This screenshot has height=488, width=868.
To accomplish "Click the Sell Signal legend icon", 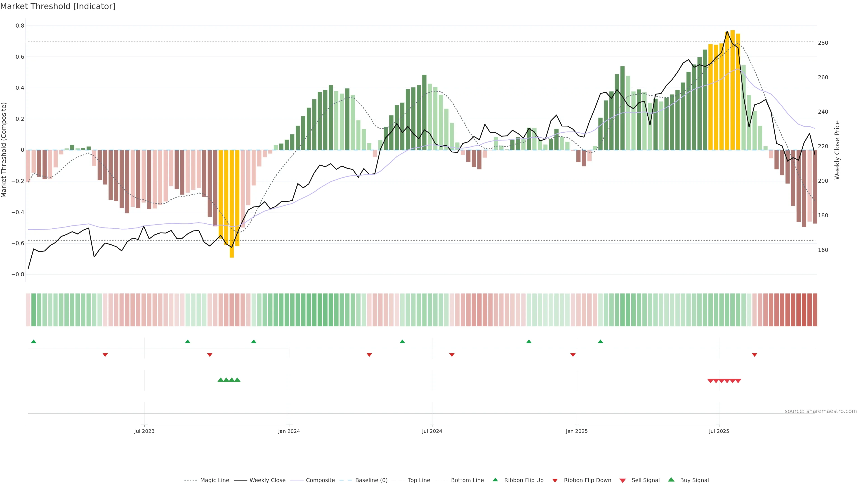I will tap(623, 481).
